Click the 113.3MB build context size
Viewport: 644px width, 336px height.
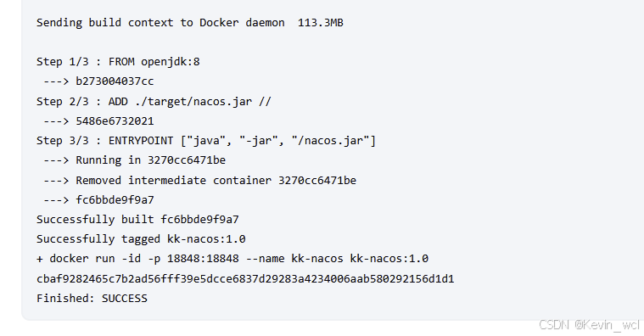[x=321, y=23]
